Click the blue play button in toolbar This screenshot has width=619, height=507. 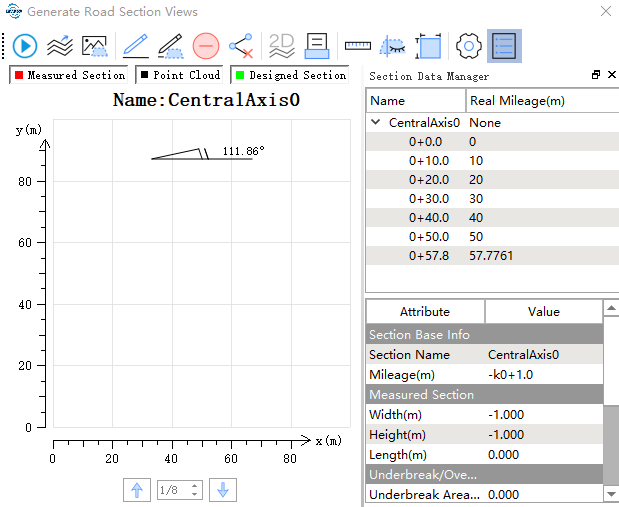click(x=25, y=46)
